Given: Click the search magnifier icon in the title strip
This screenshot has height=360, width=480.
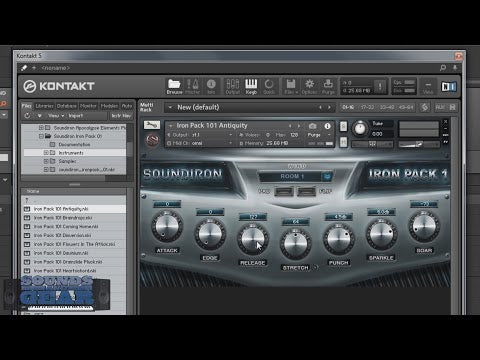Looking at the screenshot, I should tap(443, 68).
